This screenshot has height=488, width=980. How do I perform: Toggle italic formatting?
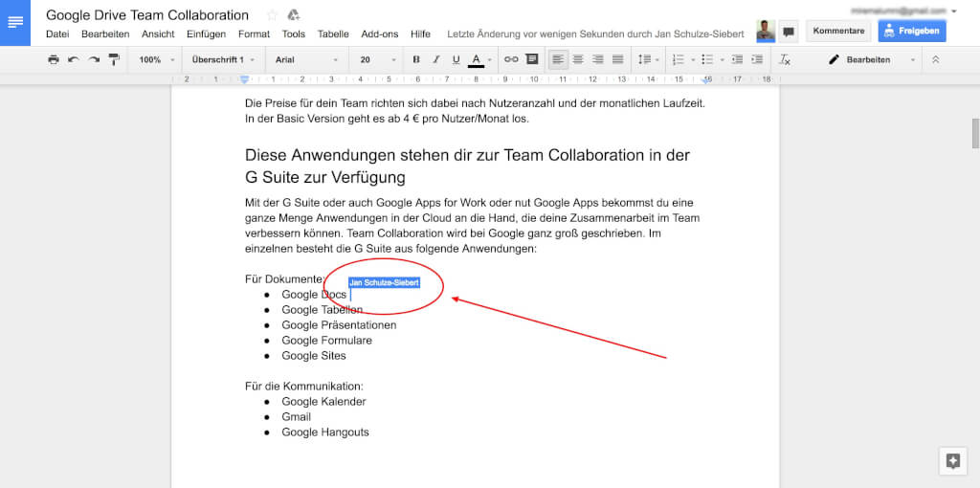(435, 59)
